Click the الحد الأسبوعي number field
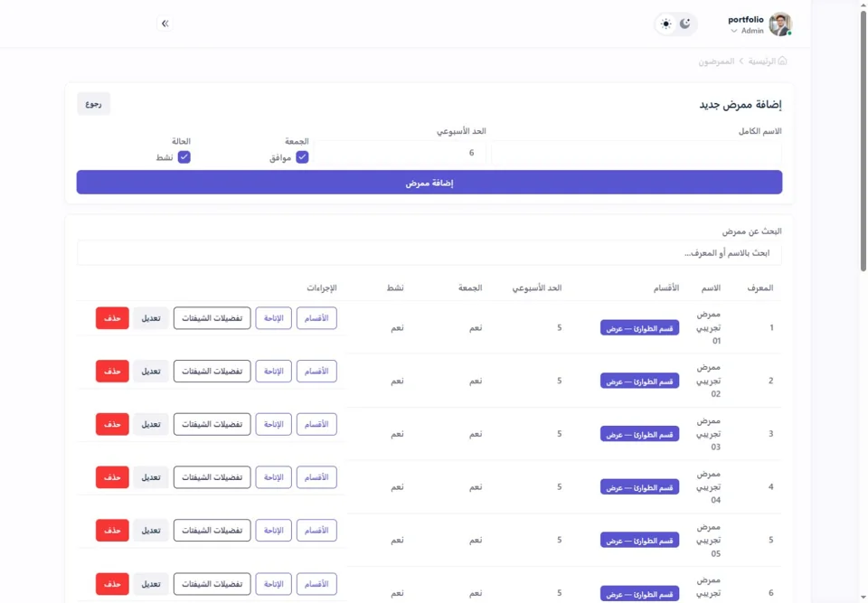The width and height of the screenshot is (868, 603). [x=401, y=153]
